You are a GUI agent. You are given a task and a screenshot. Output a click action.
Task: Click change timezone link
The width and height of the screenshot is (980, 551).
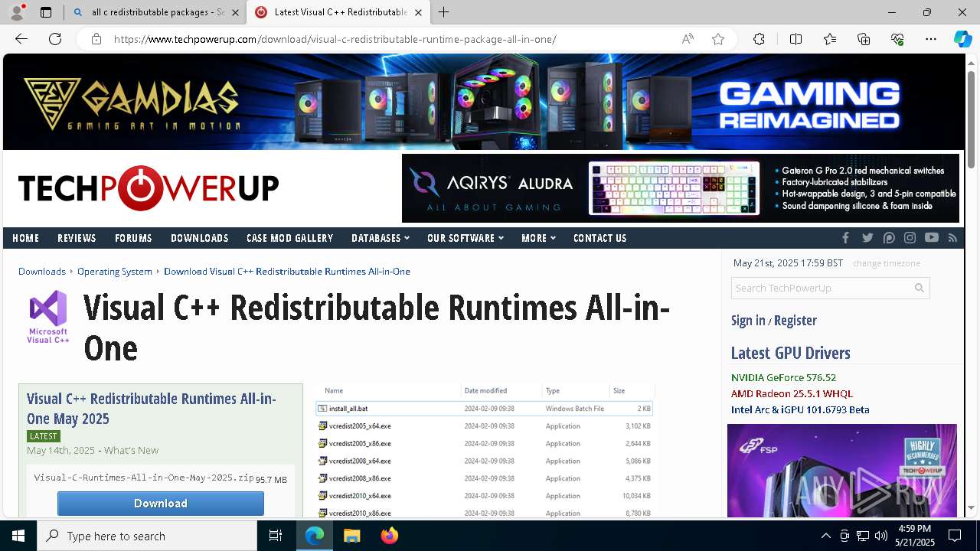pyautogui.click(x=887, y=263)
